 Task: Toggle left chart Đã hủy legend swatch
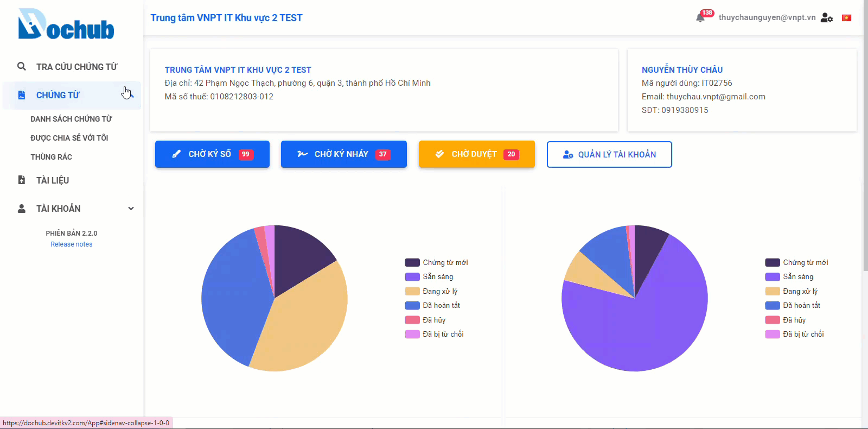click(412, 320)
